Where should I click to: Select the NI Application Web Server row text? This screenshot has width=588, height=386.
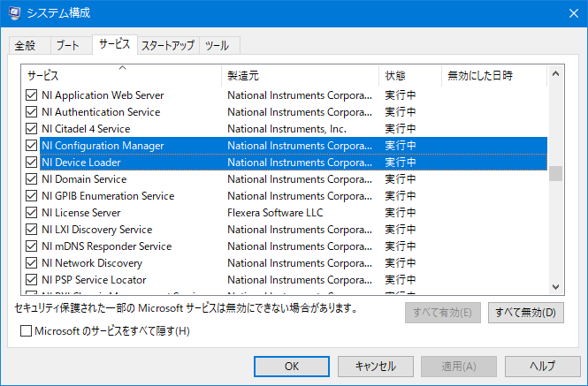(x=103, y=95)
